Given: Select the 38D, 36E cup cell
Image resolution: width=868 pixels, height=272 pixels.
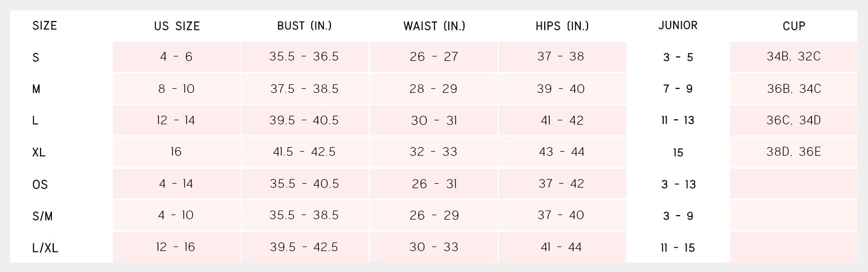Looking at the screenshot, I should (x=794, y=152).
